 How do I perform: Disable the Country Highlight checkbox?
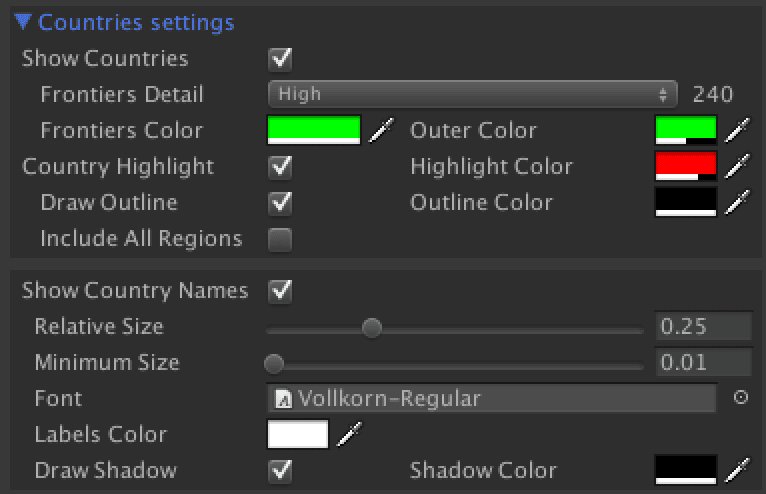[281, 166]
